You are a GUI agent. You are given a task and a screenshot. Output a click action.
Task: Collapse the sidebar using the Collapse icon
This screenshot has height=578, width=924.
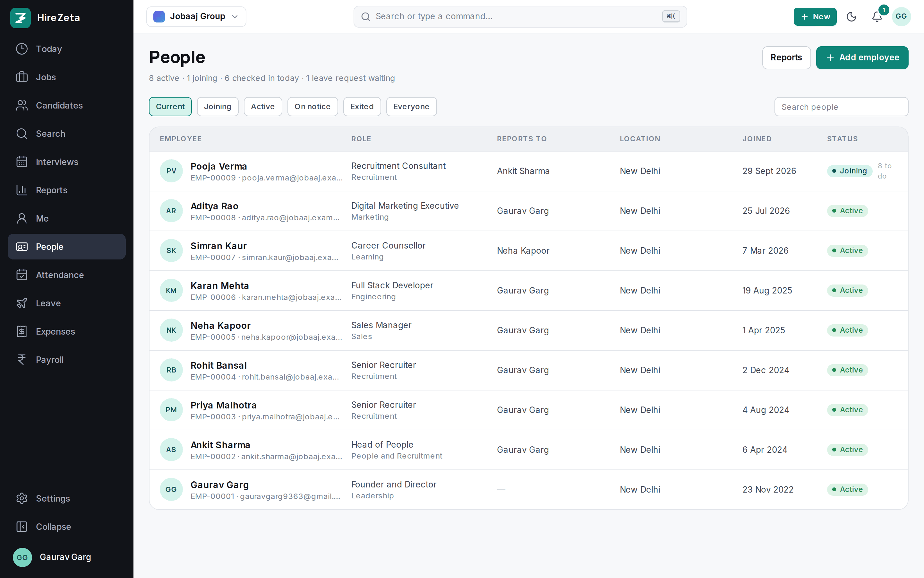pyautogui.click(x=22, y=527)
